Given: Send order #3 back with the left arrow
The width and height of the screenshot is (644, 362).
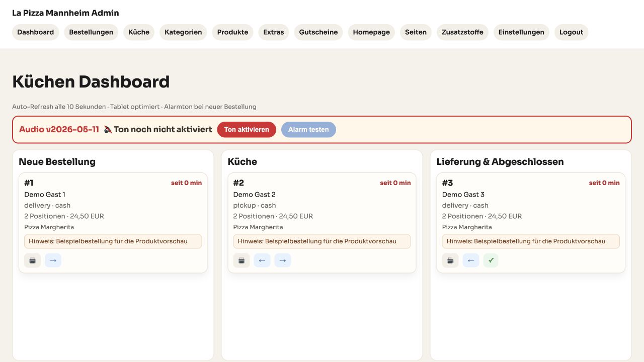Looking at the screenshot, I should (471, 260).
